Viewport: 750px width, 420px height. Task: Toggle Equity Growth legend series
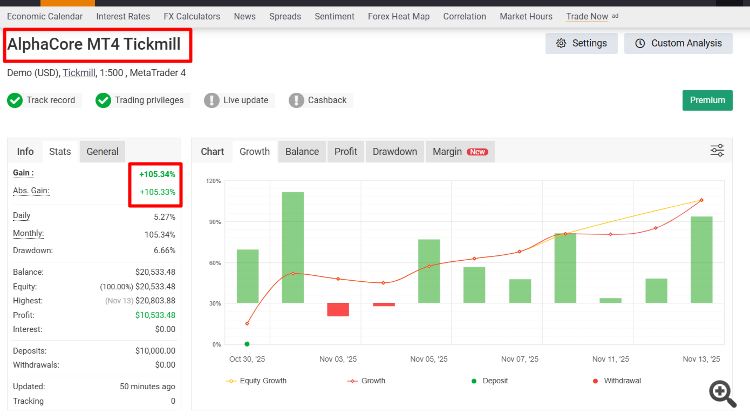[256, 381]
